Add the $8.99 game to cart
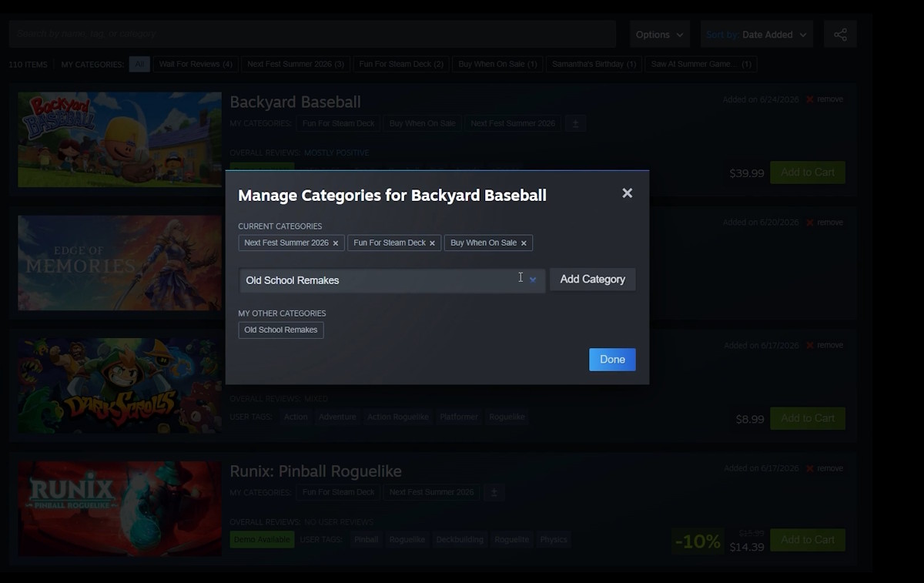The image size is (924, 583). [x=808, y=418]
